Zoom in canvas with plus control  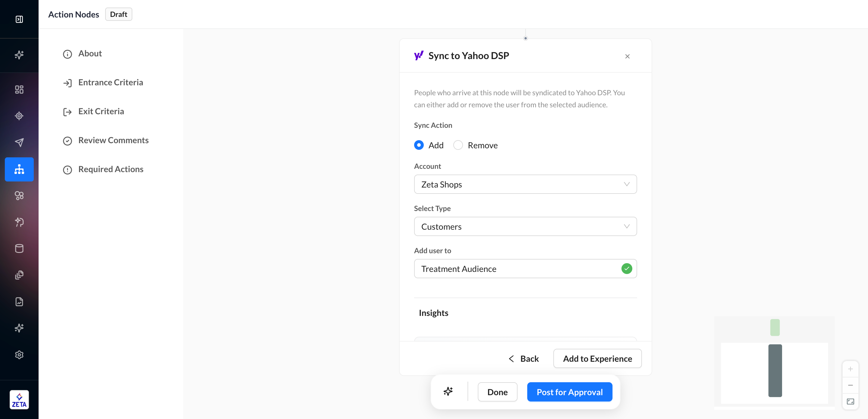point(850,369)
